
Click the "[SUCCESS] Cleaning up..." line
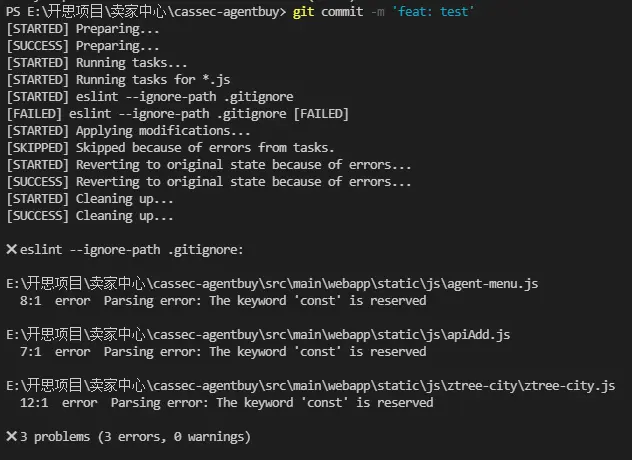90,216
